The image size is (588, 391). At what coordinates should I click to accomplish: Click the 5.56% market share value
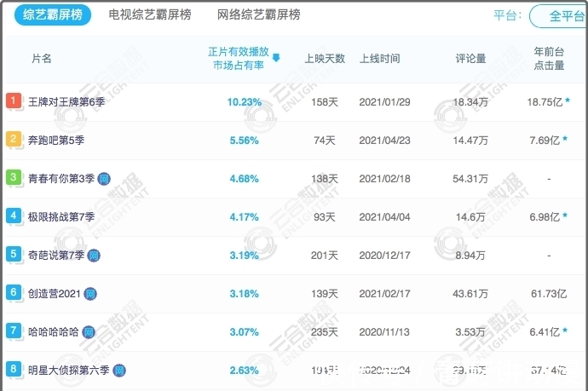(x=244, y=141)
